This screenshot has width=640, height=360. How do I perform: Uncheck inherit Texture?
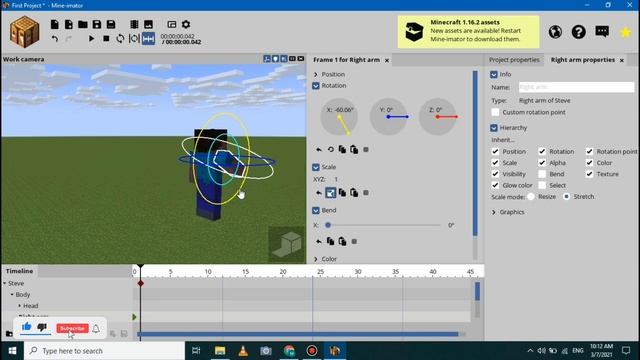tap(589, 174)
